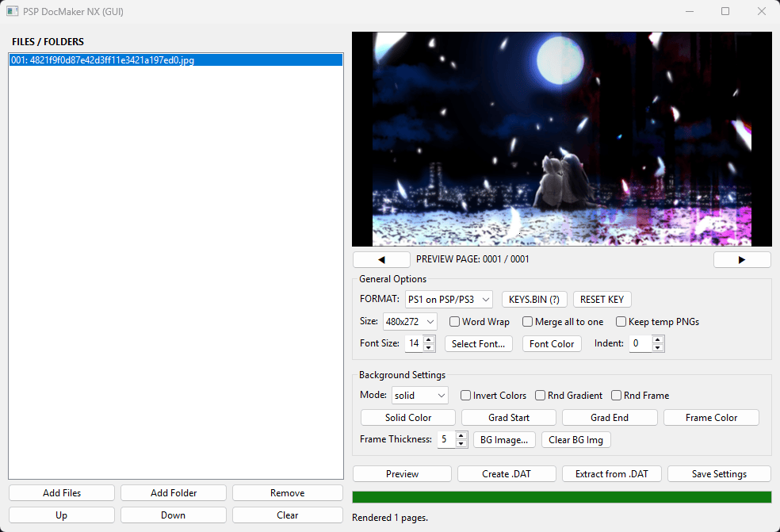Open the KEYS.BIN (?) help button
The image size is (780, 532).
(x=534, y=300)
